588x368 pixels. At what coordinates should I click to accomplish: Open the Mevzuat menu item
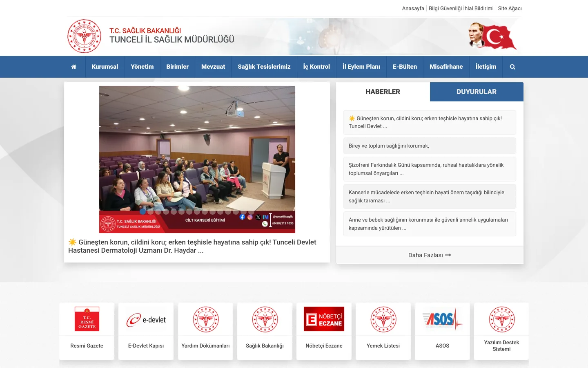(213, 67)
